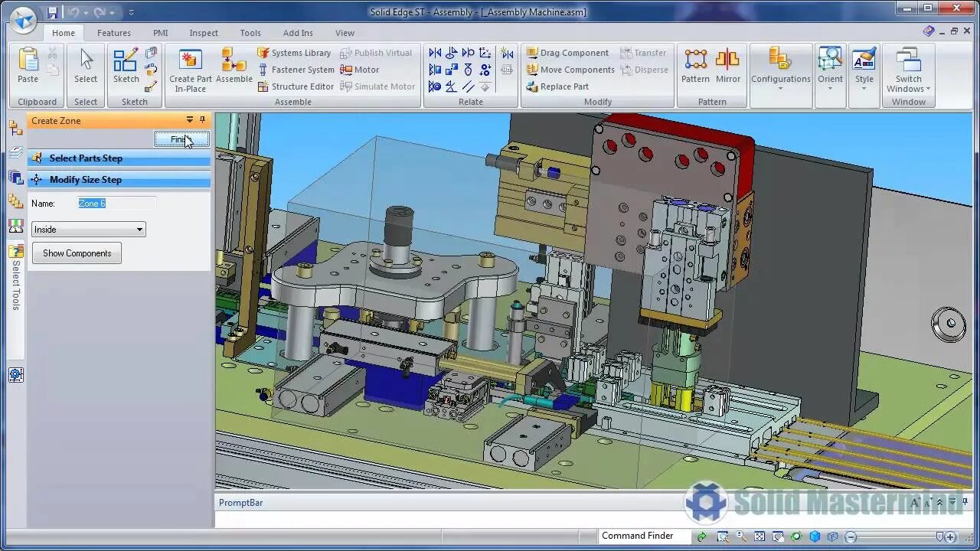
Task: Click the Command Finder search box
Action: pyautogui.click(x=645, y=536)
